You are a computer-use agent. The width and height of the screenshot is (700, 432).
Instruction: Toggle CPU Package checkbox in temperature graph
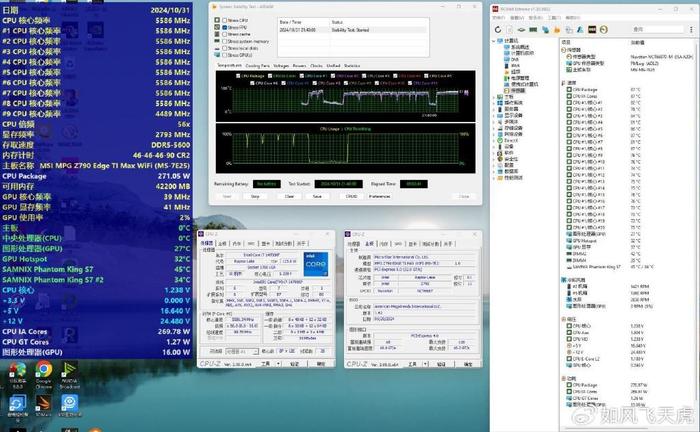[x=238, y=76]
